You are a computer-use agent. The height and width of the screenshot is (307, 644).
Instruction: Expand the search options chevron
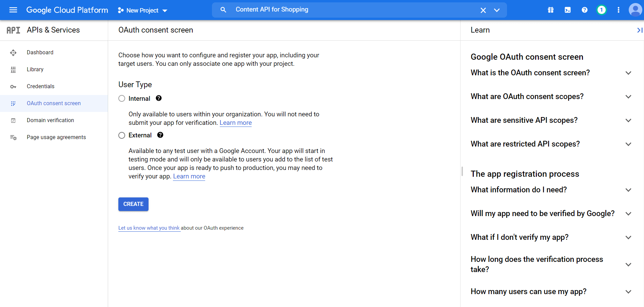(x=497, y=10)
